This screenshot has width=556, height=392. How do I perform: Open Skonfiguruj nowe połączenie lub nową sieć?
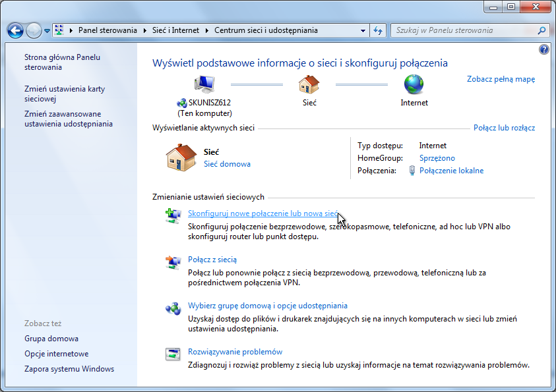(x=263, y=213)
